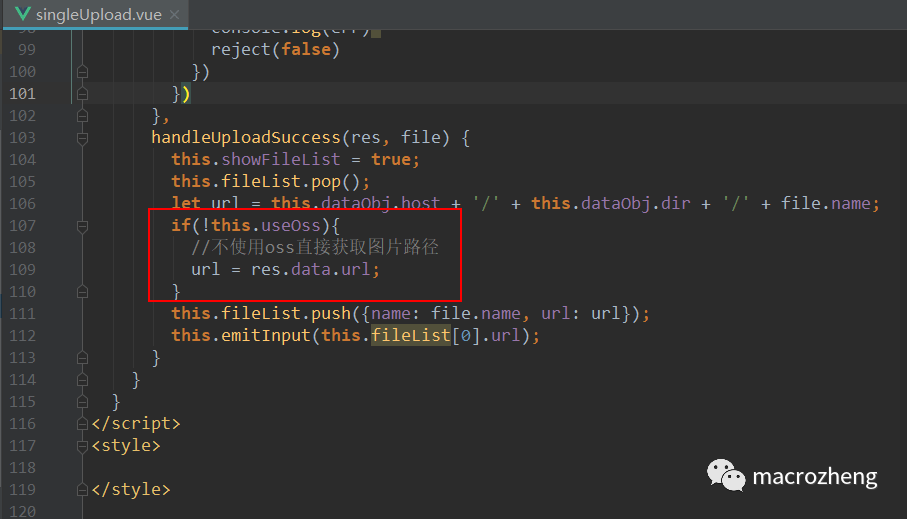Toggle fold end marker at line 110

82,292
